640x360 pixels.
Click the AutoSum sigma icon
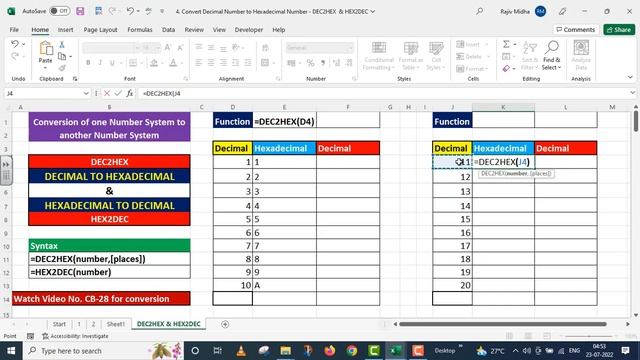(506, 44)
